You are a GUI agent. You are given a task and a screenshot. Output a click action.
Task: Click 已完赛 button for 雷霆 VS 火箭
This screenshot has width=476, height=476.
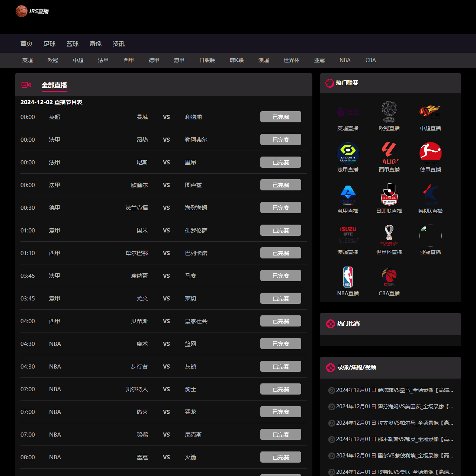click(x=281, y=457)
